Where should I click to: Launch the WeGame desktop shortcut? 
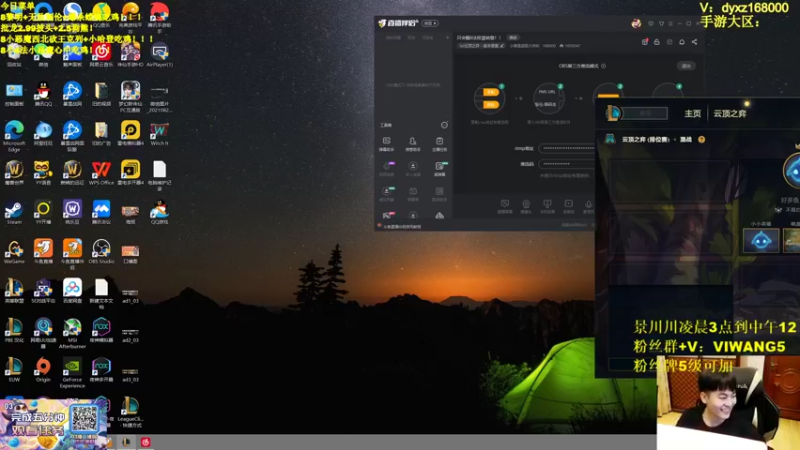[x=14, y=251]
